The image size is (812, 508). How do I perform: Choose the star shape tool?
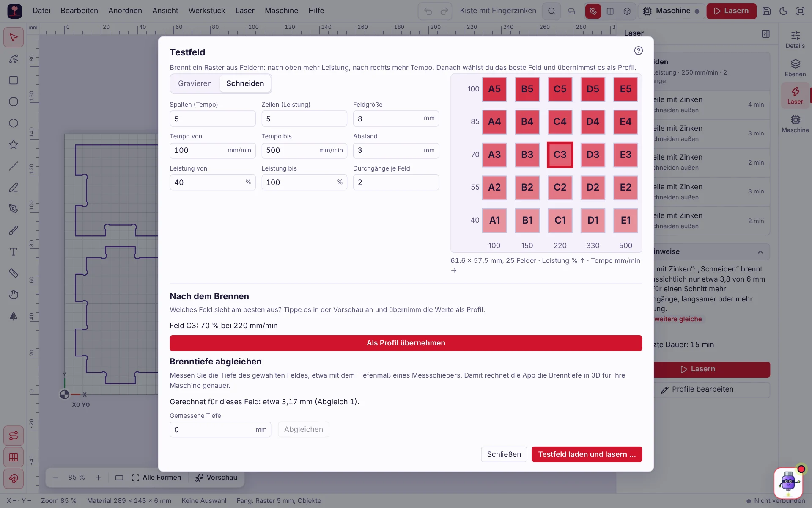coord(14,144)
